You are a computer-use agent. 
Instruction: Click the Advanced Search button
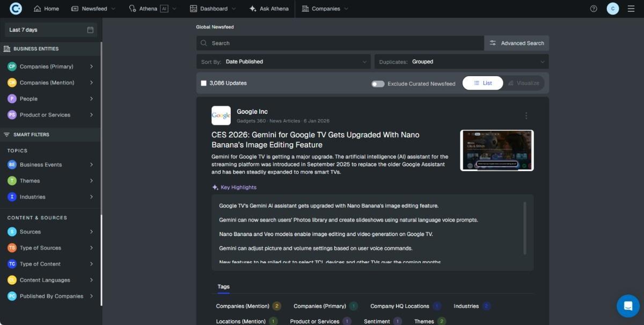[516, 43]
